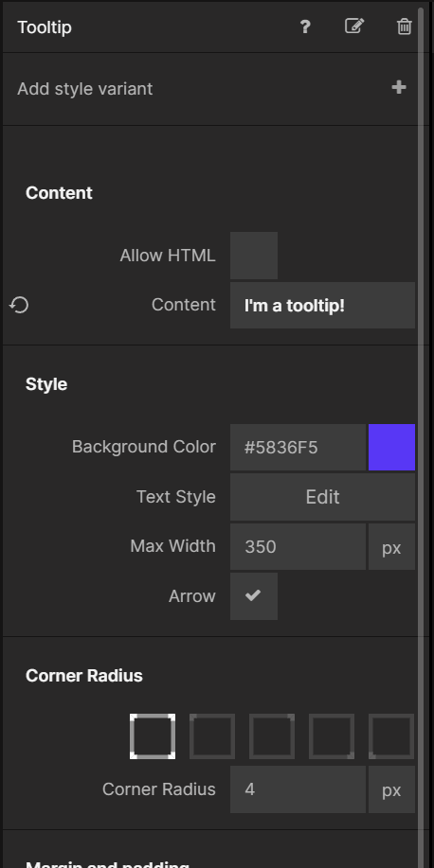Click the edit/rename pencil icon in header

pos(354,26)
